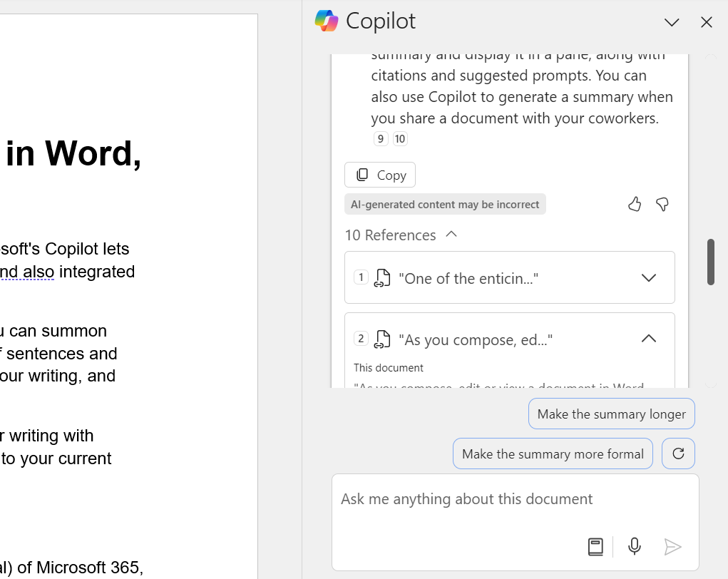Give thumbs up to the response
728x579 pixels.
coord(635,205)
